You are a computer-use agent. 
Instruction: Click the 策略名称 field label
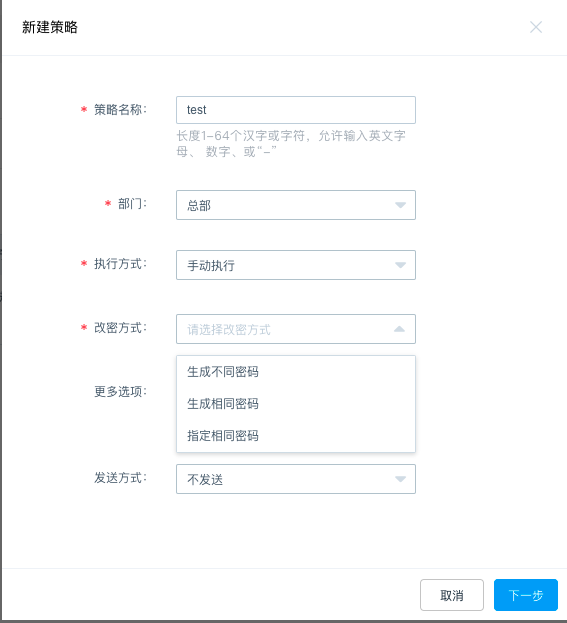[x=120, y=109]
